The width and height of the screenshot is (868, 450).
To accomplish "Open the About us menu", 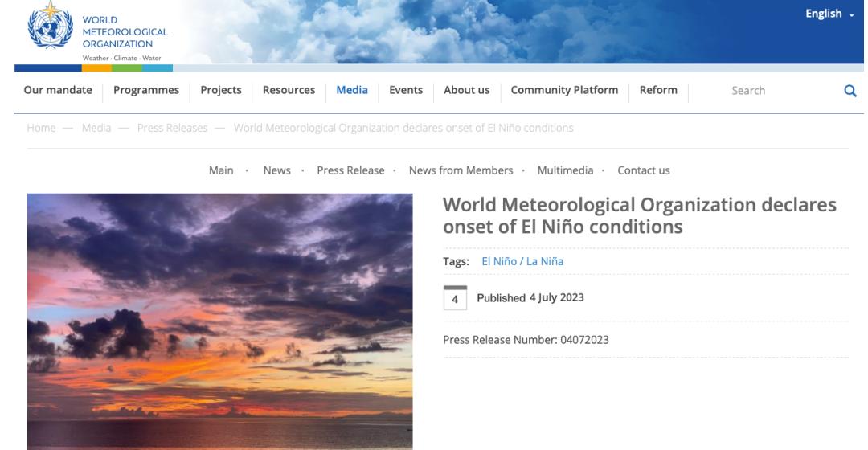I will (x=466, y=90).
